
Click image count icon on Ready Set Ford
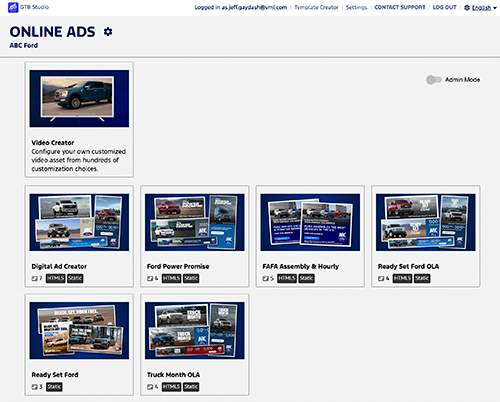click(34, 387)
